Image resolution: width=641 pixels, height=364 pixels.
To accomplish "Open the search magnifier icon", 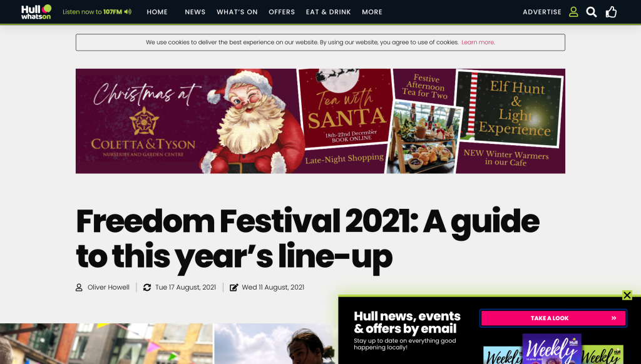I will (592, 12).
